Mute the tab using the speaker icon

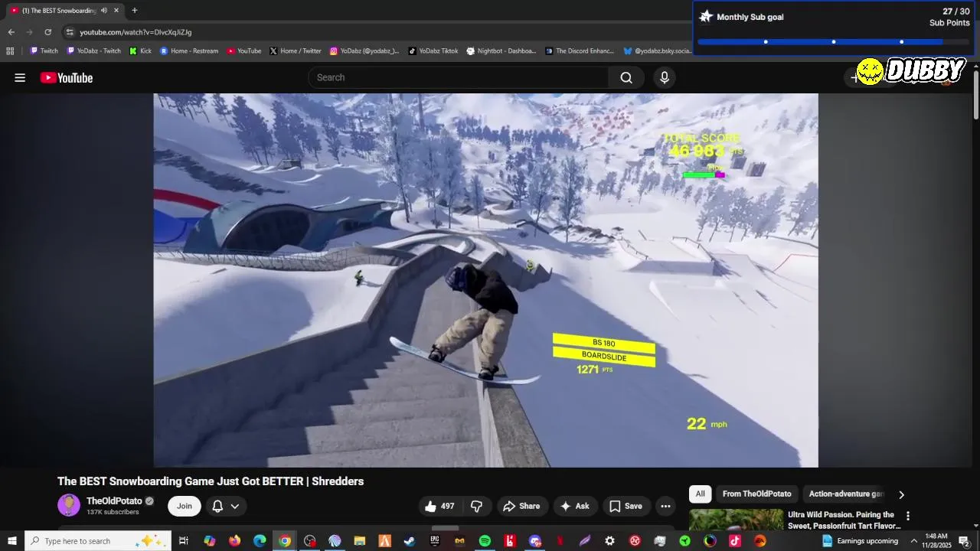[104, 11]
